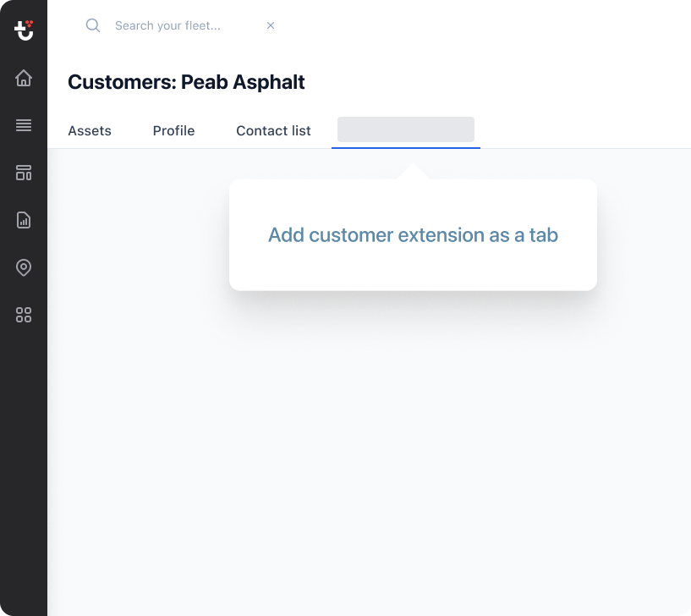Screen dimensions: 691x616
Task: Click the company logo in the sidebar
Action: click(x=24, y=30)
